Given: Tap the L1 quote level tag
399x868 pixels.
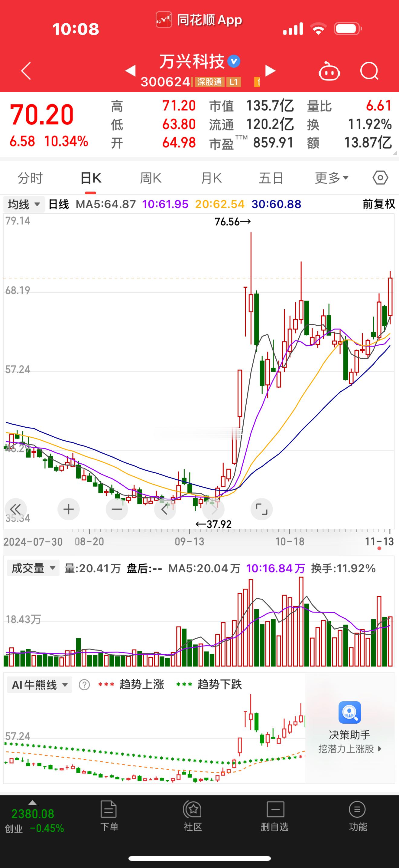Looking at the screenshot, I should point(233,82).
